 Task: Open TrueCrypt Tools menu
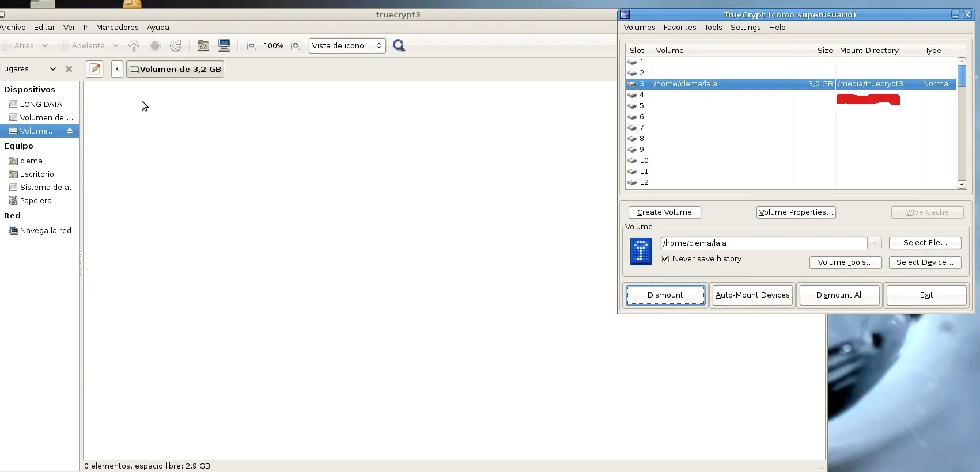point(713,27)
